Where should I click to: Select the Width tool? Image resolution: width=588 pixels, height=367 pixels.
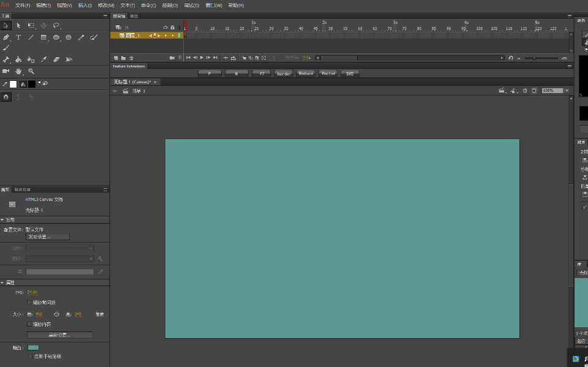69,59
